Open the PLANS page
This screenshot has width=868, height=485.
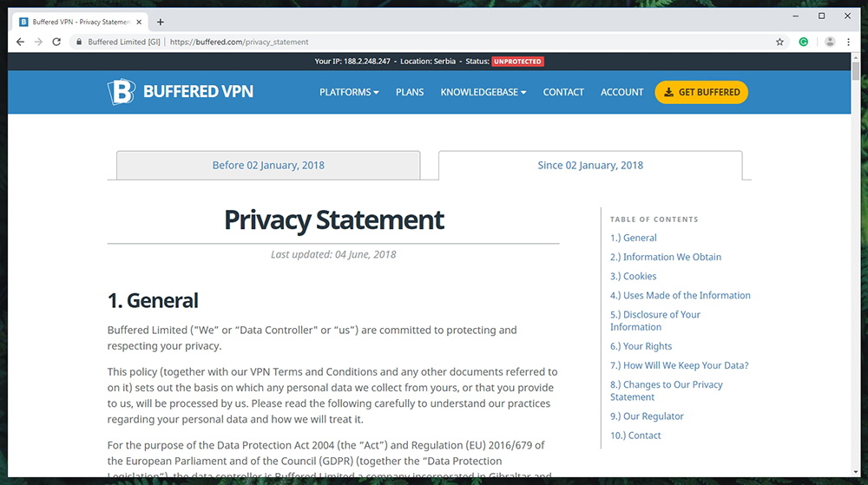click(x=410, y=92)
